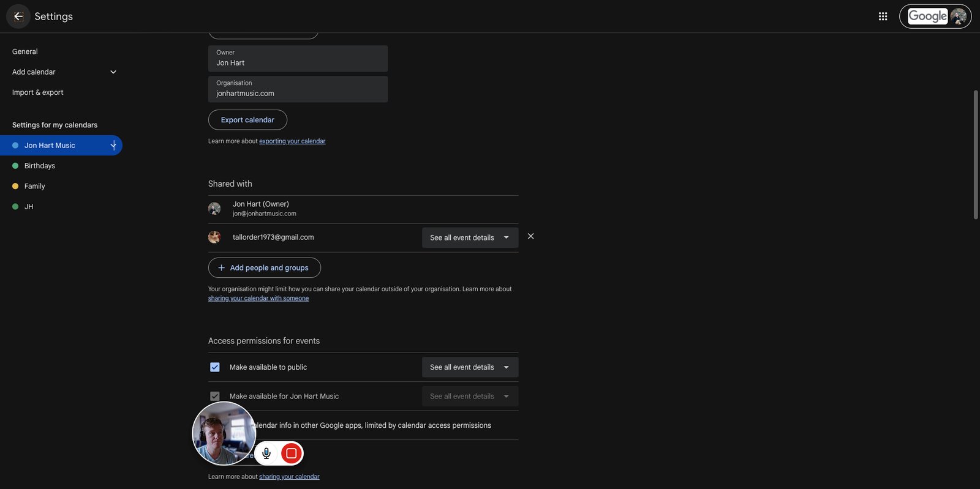Click the blue dot beside Jon Hart Music
The image size is (980, 489).
pos(15,146)
